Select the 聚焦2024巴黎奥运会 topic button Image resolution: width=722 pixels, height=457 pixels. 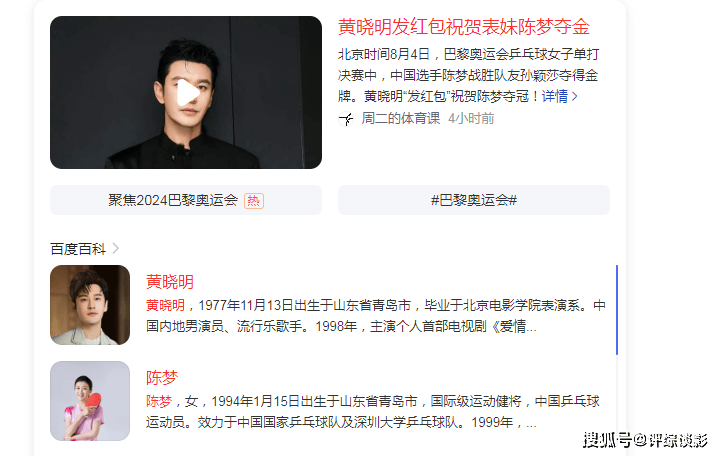tap(186, 200)
